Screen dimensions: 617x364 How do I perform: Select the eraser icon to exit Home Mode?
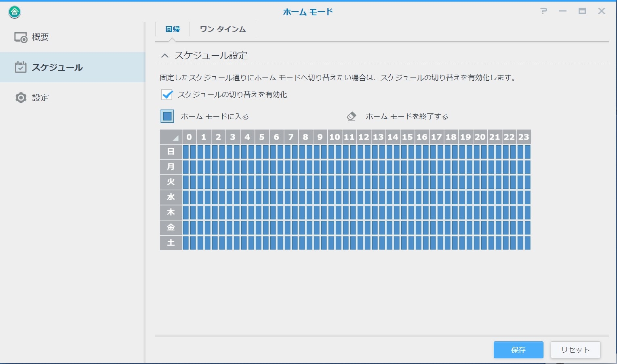point(352,117)
